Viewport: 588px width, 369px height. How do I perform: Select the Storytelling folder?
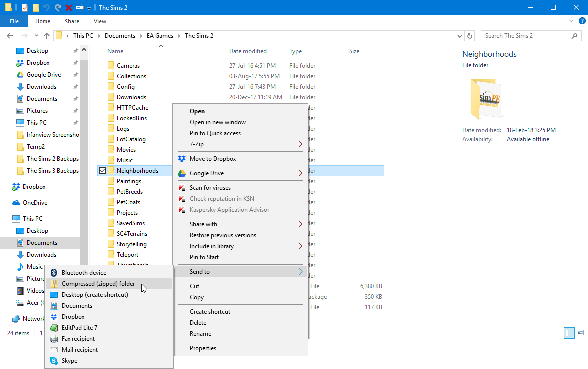131,244
